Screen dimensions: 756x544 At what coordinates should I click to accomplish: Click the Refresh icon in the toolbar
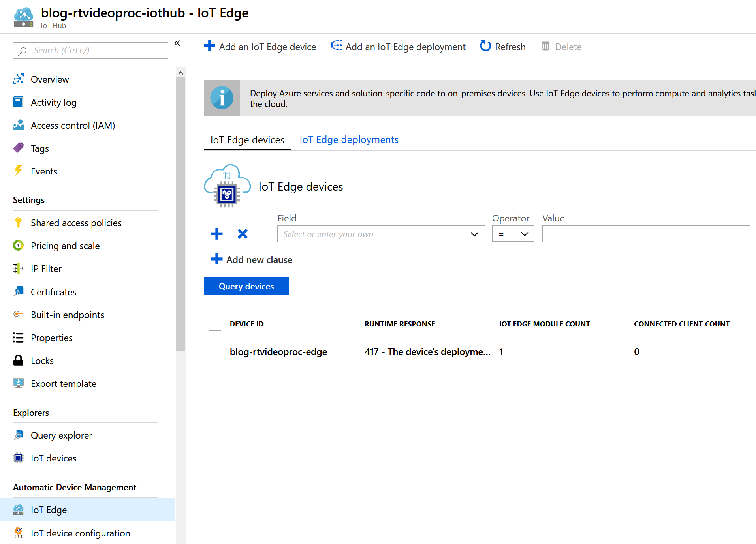(x=485, y=46)
